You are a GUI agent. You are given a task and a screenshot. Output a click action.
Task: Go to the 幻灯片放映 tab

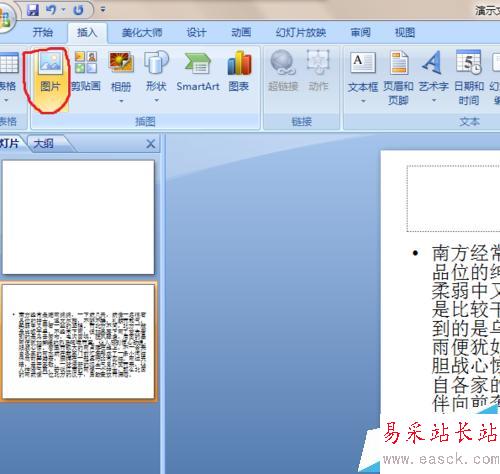pos(301,33)
